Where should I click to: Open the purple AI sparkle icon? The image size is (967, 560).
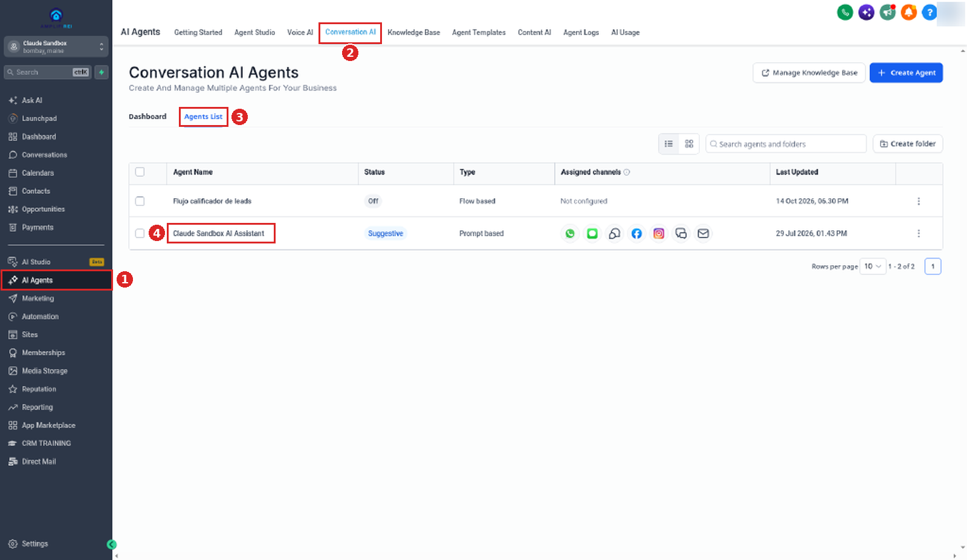point(866,12)
